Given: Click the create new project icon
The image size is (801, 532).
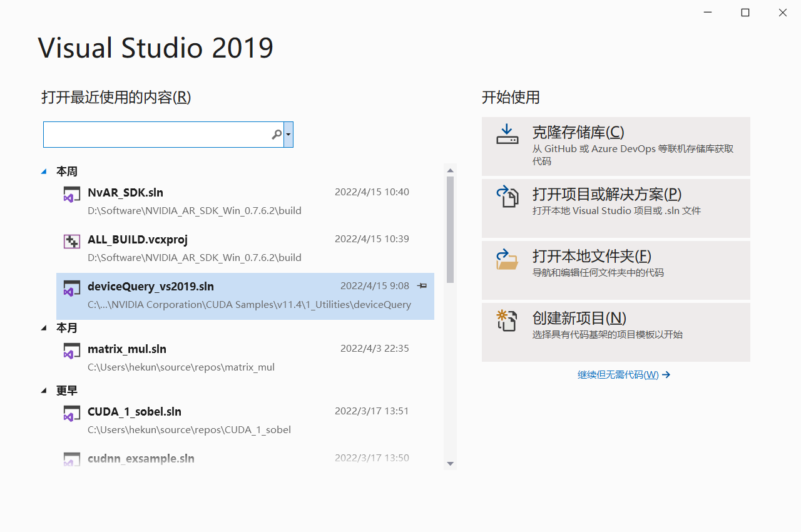Looking at the screenshot, I should point(508,320).
